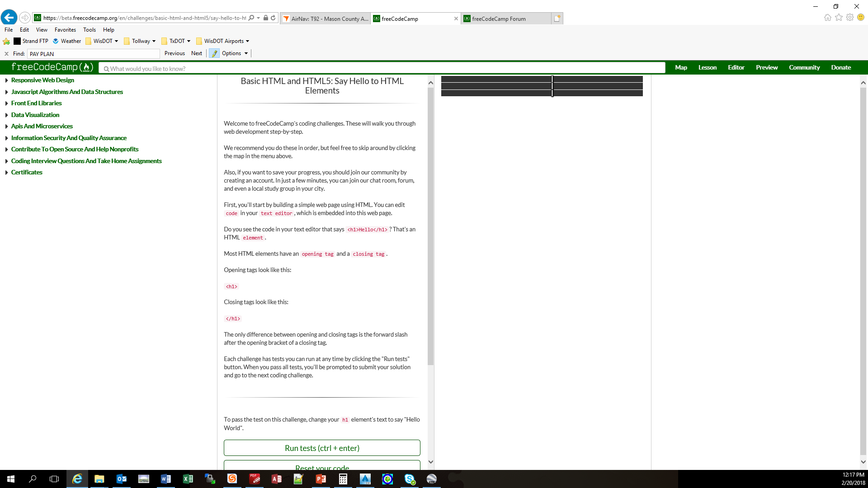Viewport: 868px width, 488px height.
Task: Switch to the freeCodeCamp Forum tab
Action: pyautogui.click(x=499, y=19)
